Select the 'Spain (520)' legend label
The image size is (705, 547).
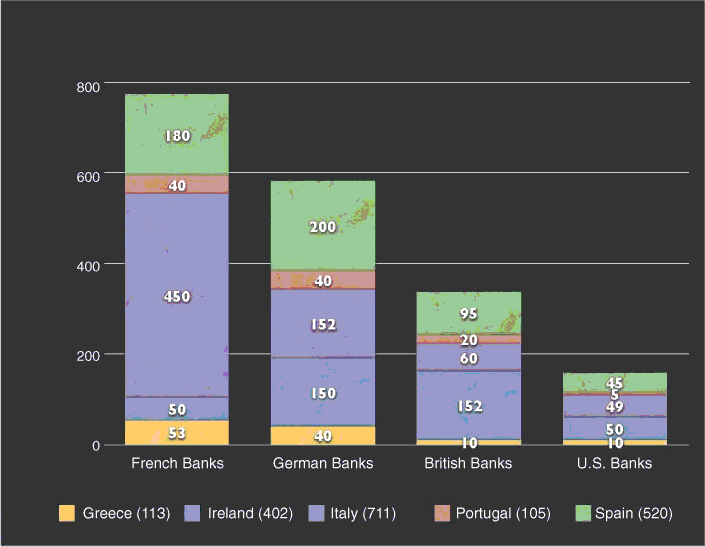coord(633,513)
